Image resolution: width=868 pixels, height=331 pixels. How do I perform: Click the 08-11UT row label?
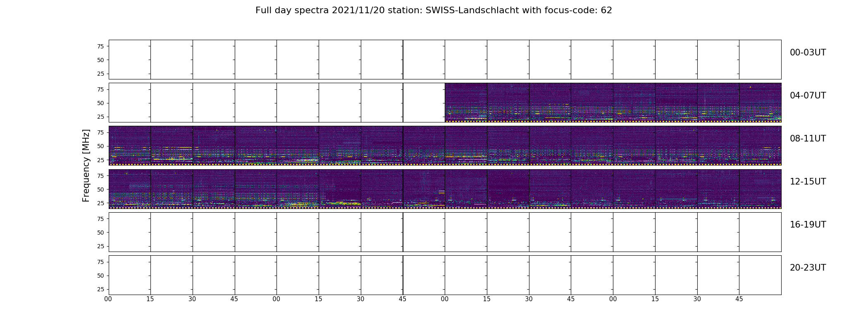(808, 139)
